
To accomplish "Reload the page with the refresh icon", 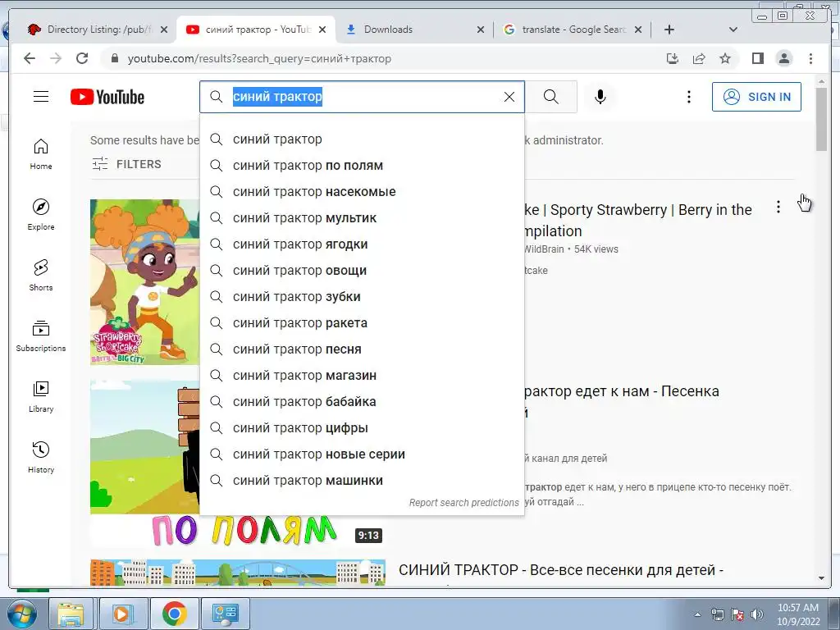I will coord(82,58).
